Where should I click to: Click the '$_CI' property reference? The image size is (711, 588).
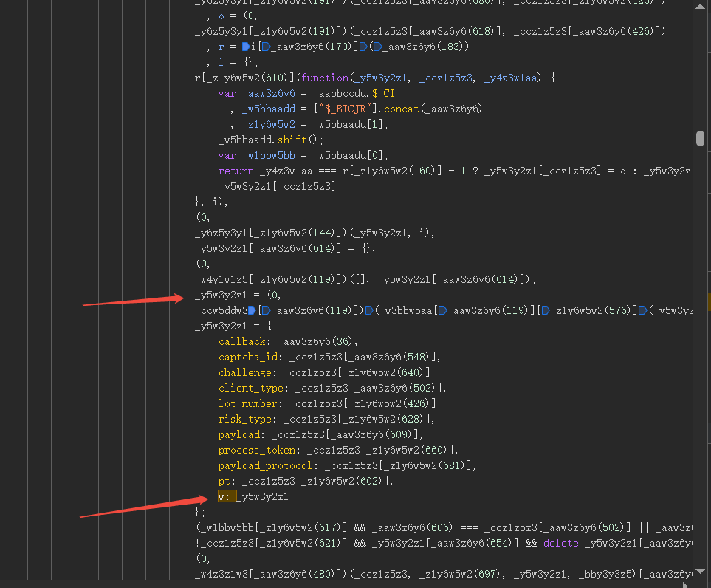pos(383,94)
